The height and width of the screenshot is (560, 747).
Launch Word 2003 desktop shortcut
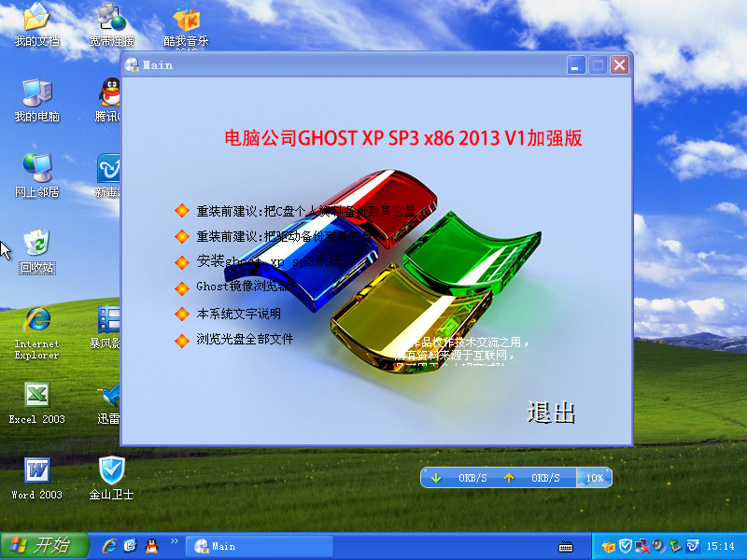pyautogui.click(x=36, y=479)
